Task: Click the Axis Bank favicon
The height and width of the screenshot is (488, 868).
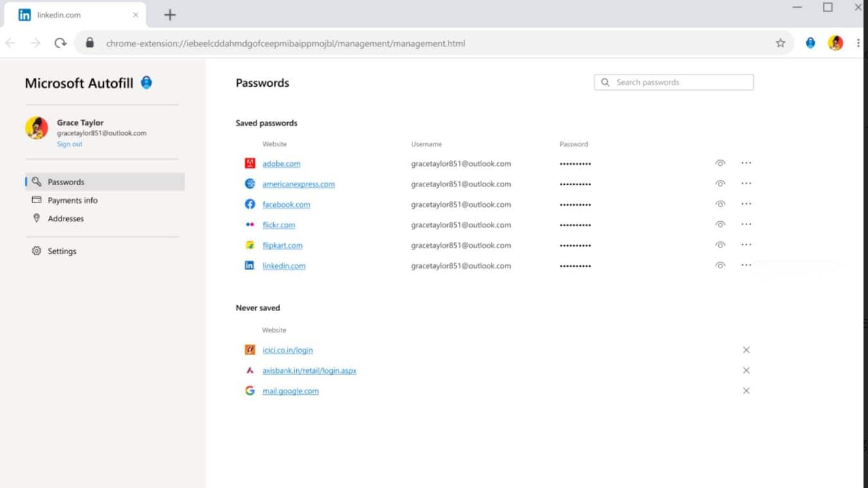Action: coord(250,370)
